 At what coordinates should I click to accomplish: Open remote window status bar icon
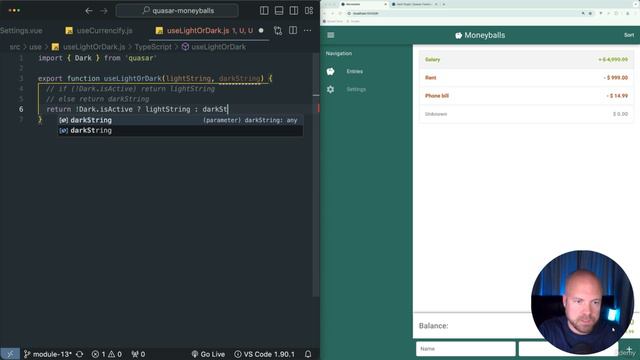click(10, 354)
